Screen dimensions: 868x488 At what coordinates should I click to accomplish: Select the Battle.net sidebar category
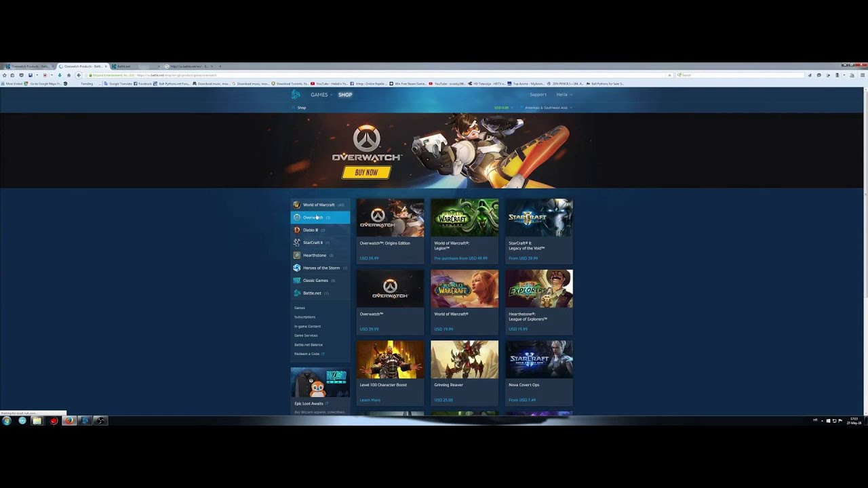click(320, 293)
